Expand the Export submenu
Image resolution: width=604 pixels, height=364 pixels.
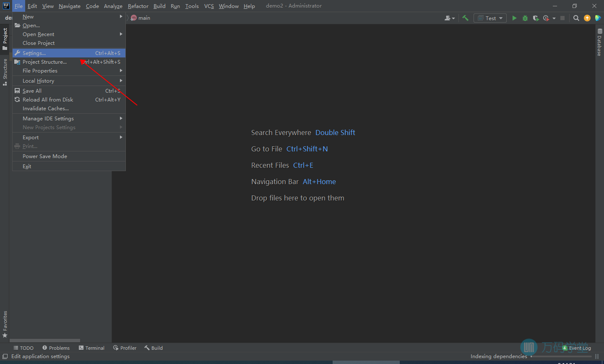[x=69, y=138]
